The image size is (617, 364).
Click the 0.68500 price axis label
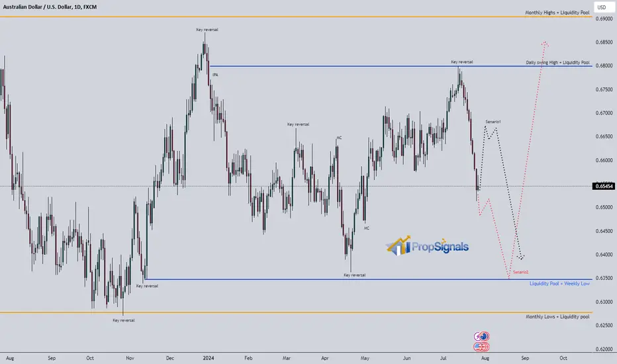coord(604,42)
